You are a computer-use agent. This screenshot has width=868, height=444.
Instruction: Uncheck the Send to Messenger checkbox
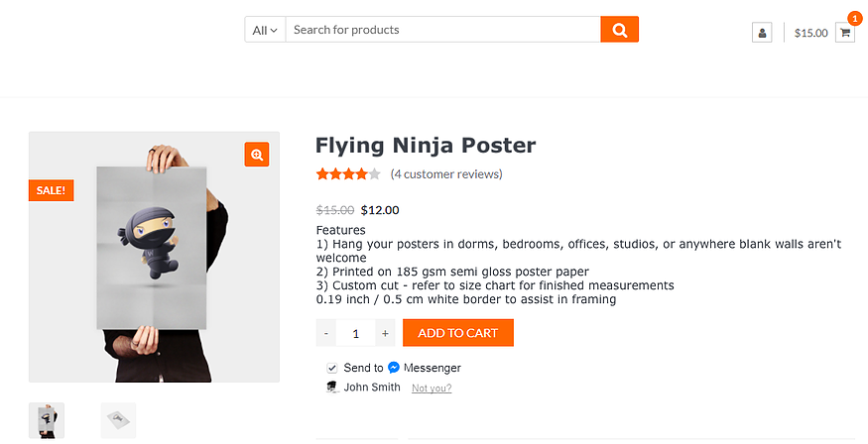pos(332,368)
